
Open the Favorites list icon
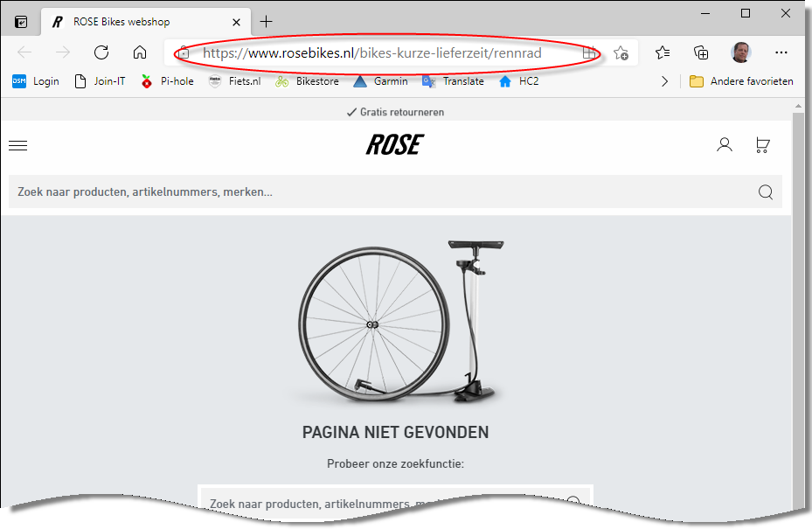click(x=663, y=52)
